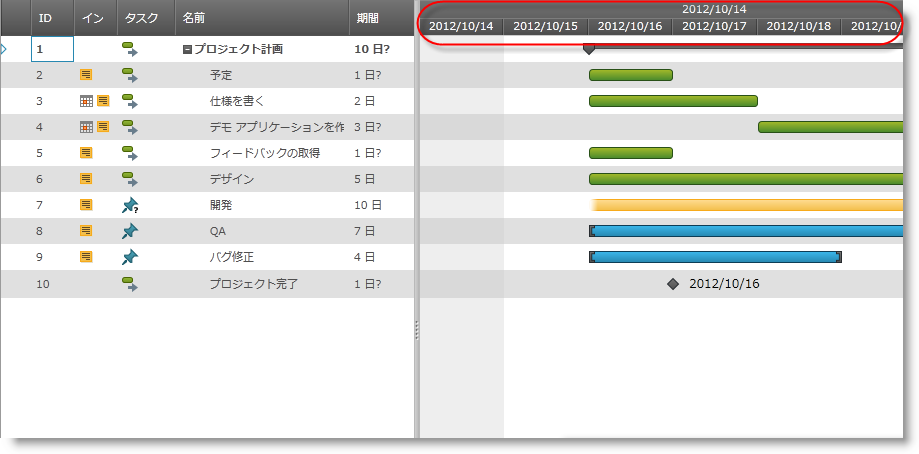Viewport: 919px width, 454px height.
Task: Click the note icon in row 5
Action: pyautogui.click(x=86, y=153)
